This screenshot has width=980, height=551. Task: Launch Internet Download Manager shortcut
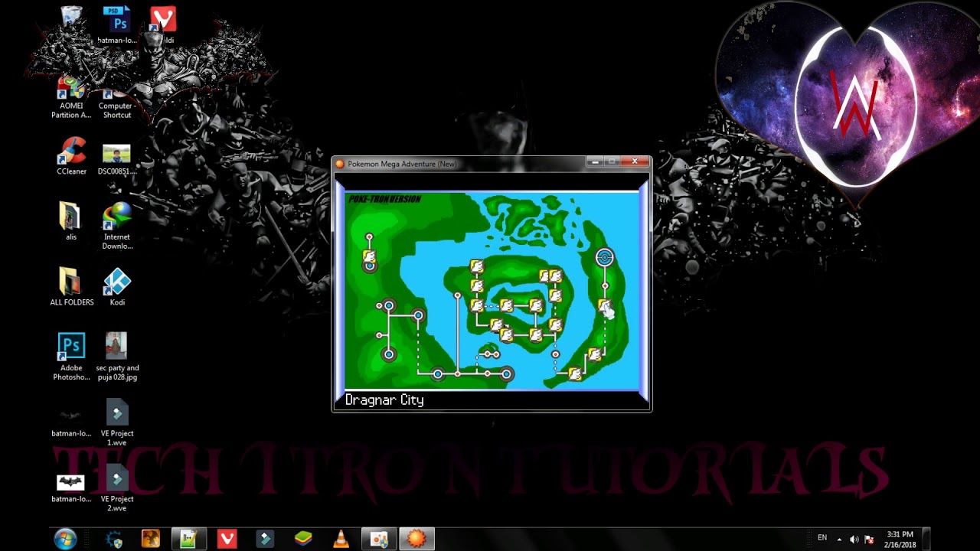117,227
